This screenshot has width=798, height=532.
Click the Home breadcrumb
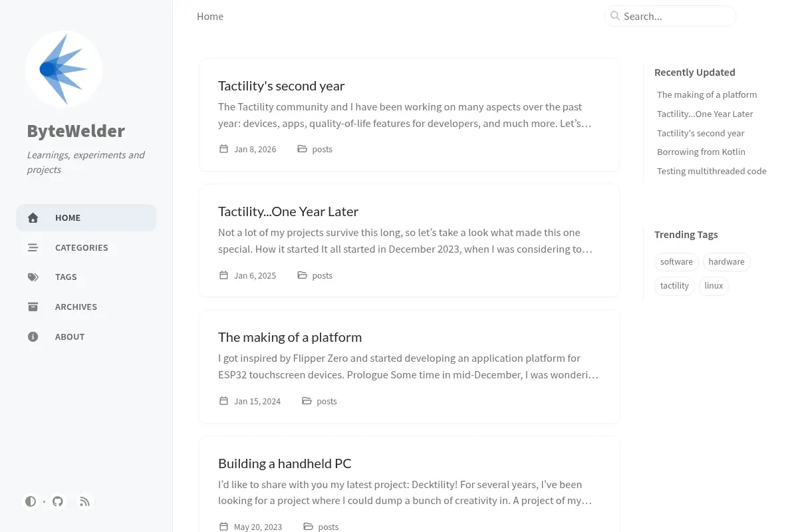(x=210, y=16)
